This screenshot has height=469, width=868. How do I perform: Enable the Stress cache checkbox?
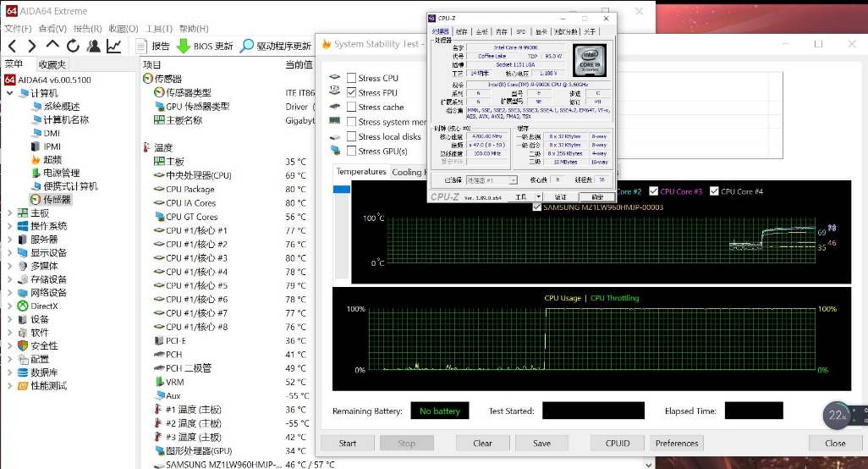coord(352,107)
